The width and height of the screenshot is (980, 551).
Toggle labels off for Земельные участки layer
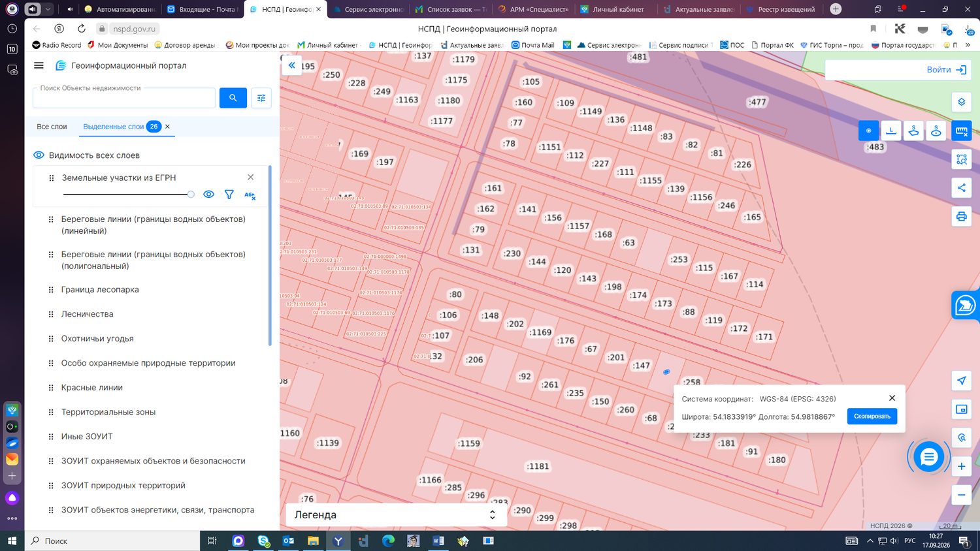pos(250,195)
